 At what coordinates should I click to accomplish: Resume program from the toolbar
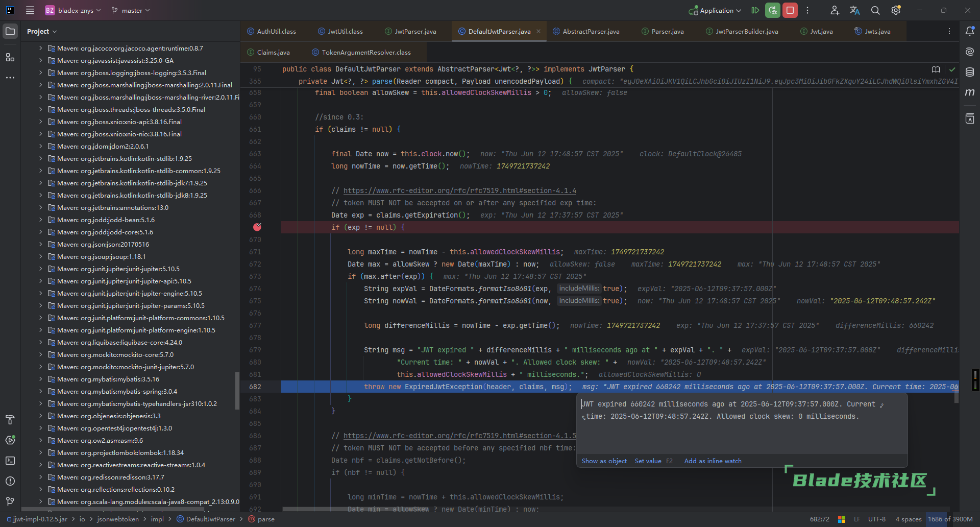[x=755, y=10]
